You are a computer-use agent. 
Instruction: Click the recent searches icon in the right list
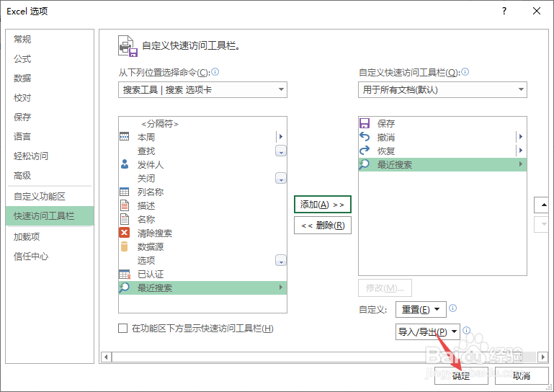pos(364,164)
